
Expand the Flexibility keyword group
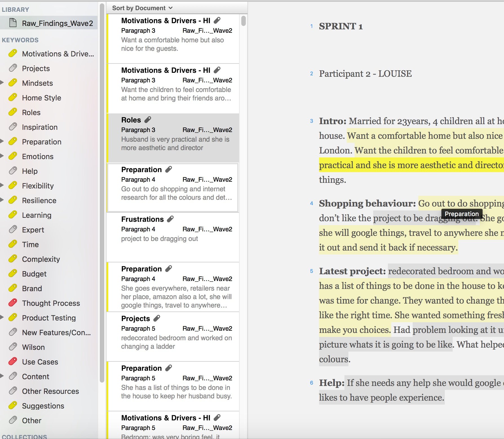tap(2, 185)
